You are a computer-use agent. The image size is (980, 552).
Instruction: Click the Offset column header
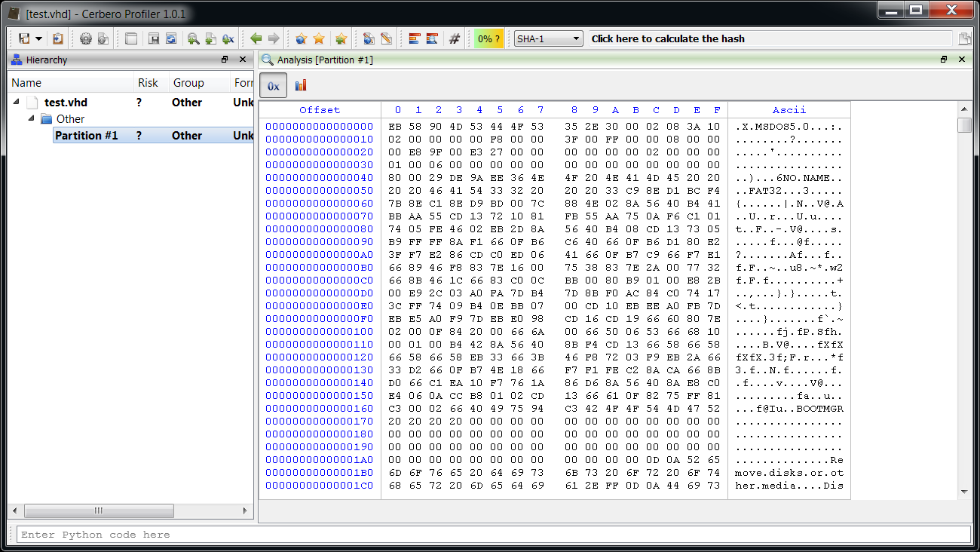click(x=320, y=110)
